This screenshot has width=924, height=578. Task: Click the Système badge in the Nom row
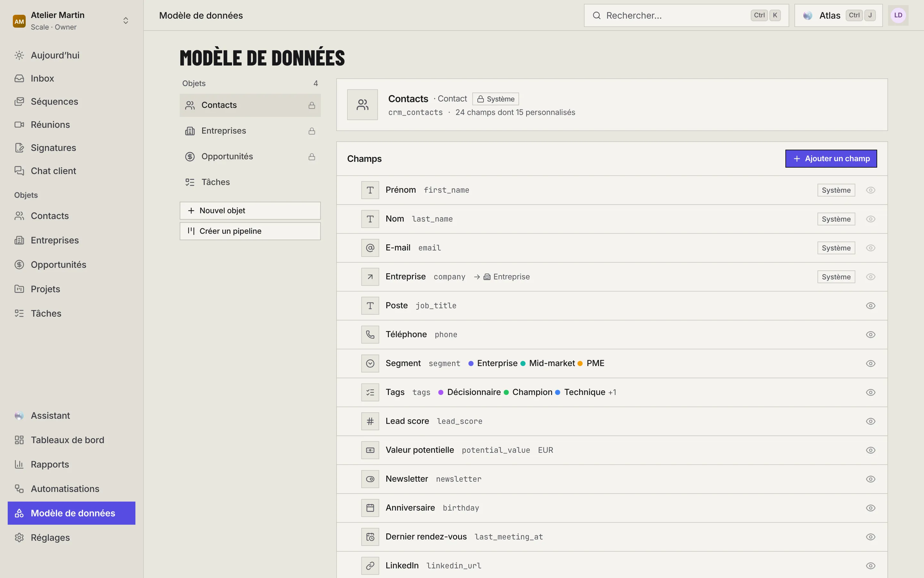(836, 219)
